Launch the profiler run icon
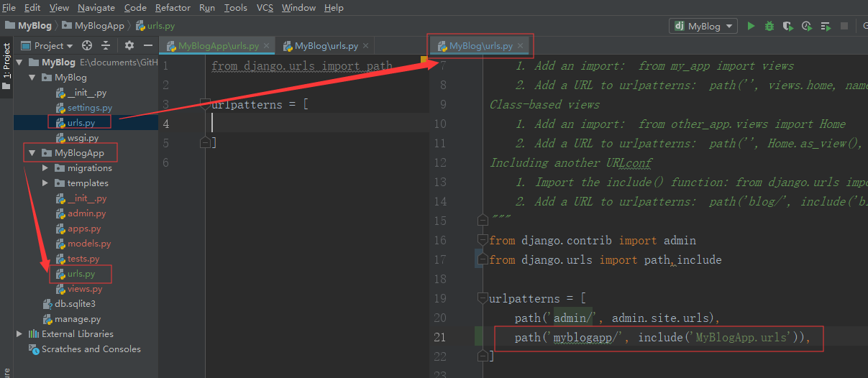This screenshot has height=378, width=868. [807, 26]
